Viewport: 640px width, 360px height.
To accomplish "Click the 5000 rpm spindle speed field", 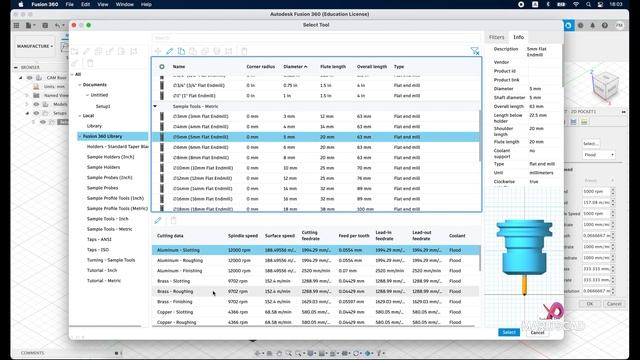I will click(596, 191).
